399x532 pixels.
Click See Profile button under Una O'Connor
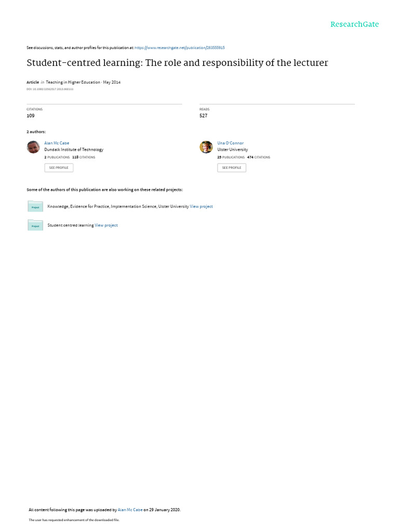tap(232, 168)
